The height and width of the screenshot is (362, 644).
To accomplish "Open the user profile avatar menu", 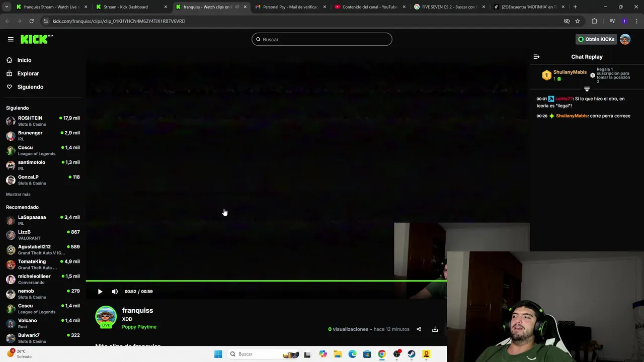I will pos(625,39).
